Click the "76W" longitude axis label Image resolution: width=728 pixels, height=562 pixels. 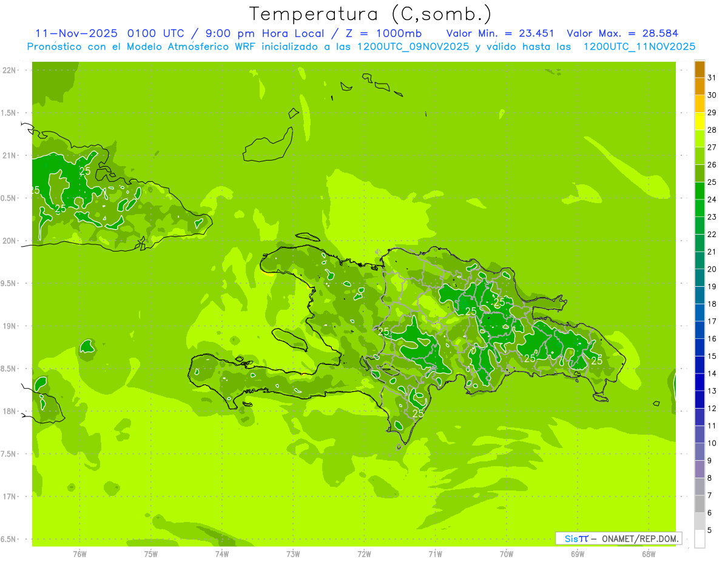pos(79,554)
